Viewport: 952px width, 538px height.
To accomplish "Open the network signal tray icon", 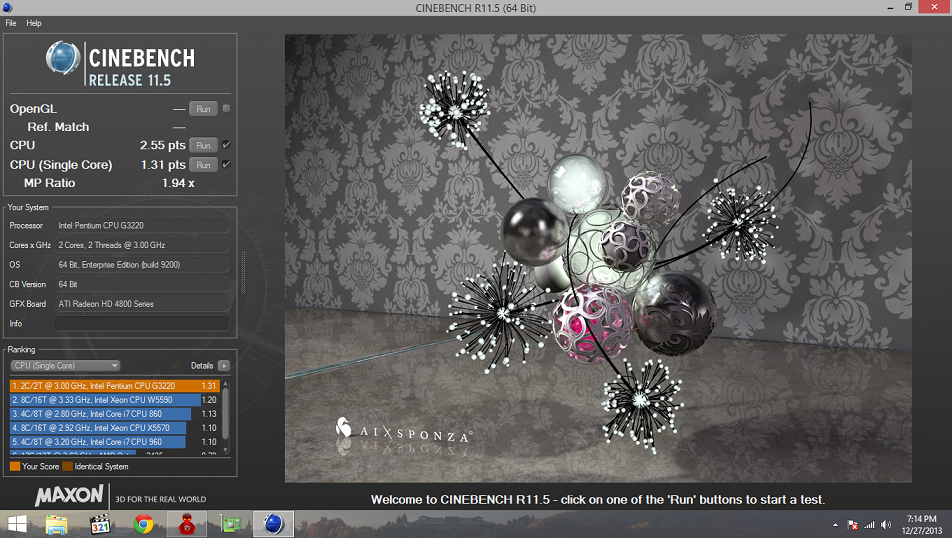I will click(x=869, y=525).
